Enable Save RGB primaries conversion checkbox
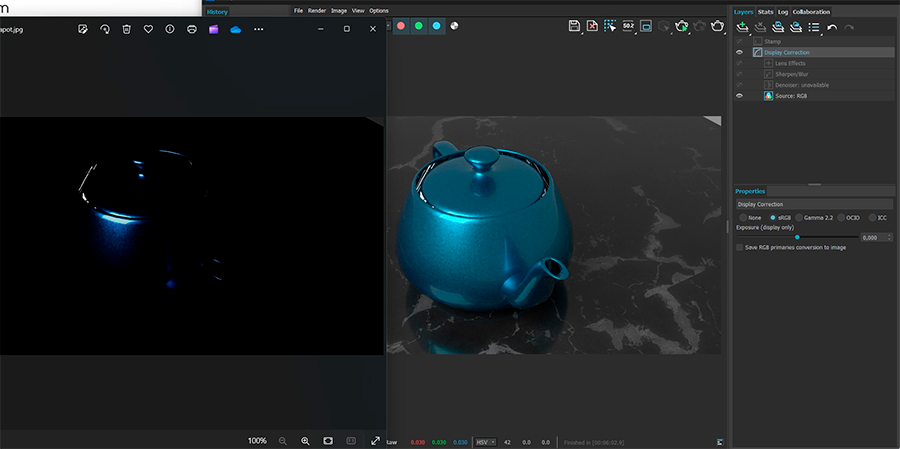 click(x=740, y=247)
